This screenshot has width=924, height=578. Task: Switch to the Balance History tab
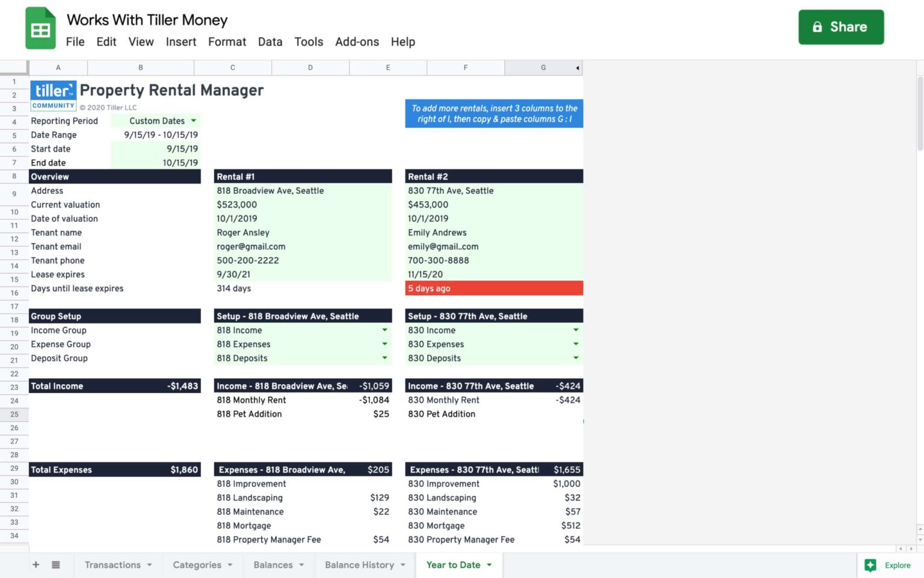pos(359,565)
